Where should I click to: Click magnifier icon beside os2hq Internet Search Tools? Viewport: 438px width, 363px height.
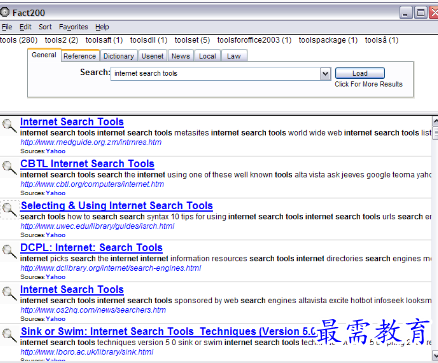pyautogui.click(x=9, y=294)
